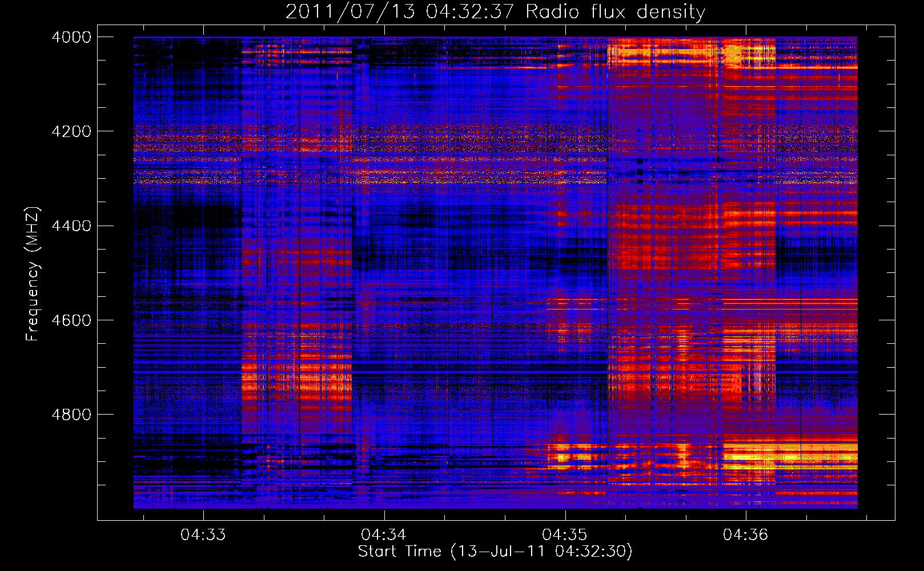
Task: Click the 04:35 time tick label
Action: (565, 535)
